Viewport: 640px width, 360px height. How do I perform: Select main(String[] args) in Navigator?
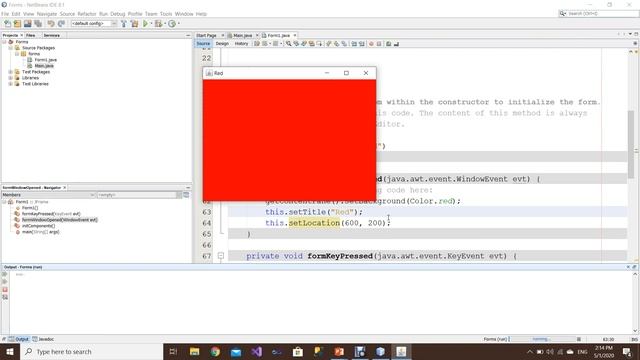(x=40, y=232)
